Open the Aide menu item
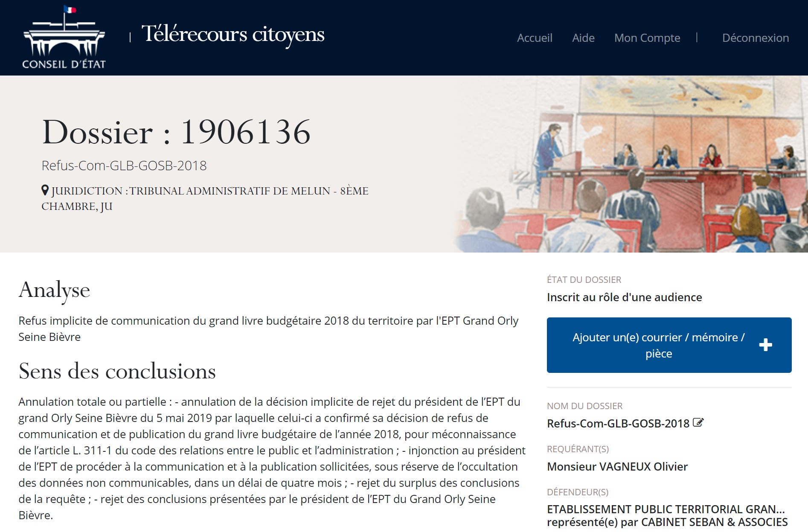The width and height of the screenshot is (808, 532). 583,38
